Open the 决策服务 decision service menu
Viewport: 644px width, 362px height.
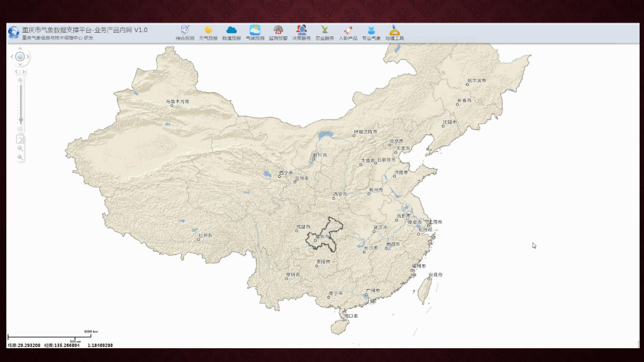click(301, 32)
